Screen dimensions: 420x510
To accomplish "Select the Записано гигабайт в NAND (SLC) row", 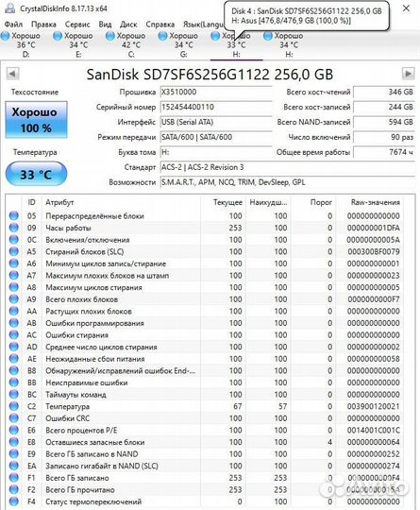I will (205, 467).
